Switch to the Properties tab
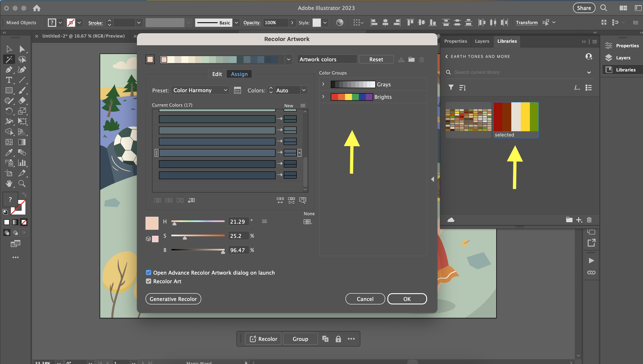 456,41
